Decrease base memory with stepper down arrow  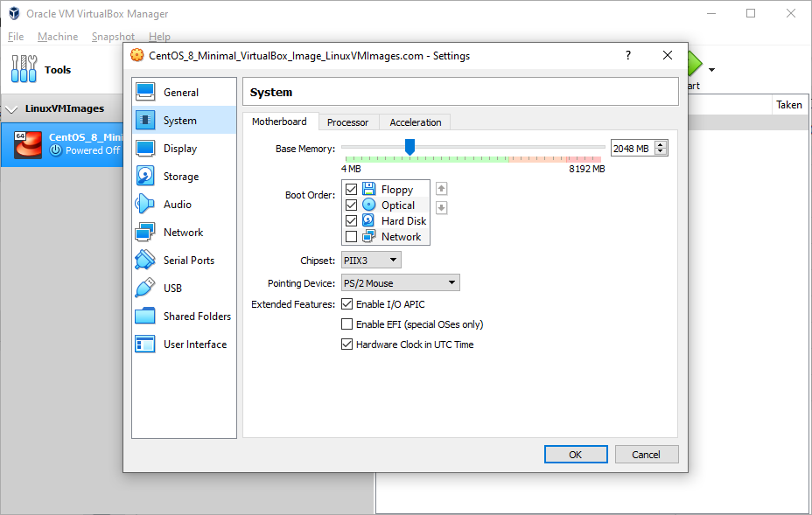(661, 151)
